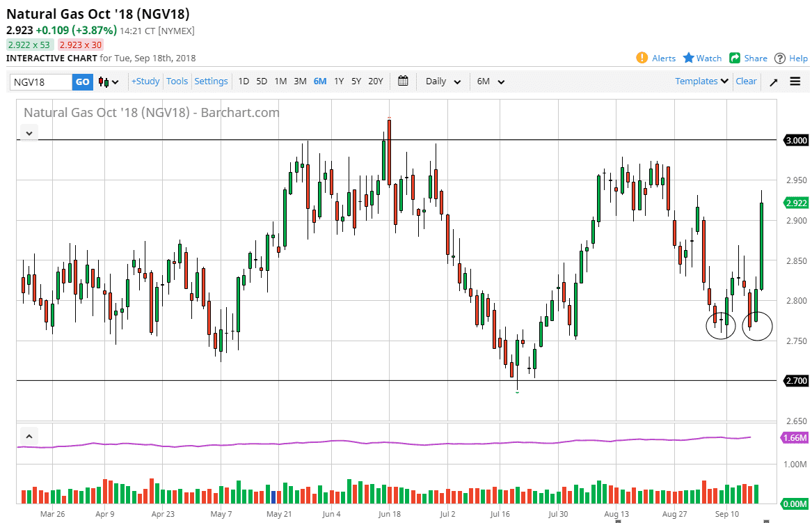812x523 pixels.
Task: Switch to the 1Y chart tab
Action: click(339, 81)
